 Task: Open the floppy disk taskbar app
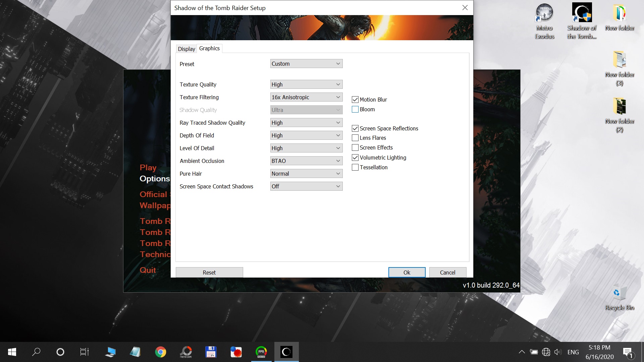(x=211, y=352)
